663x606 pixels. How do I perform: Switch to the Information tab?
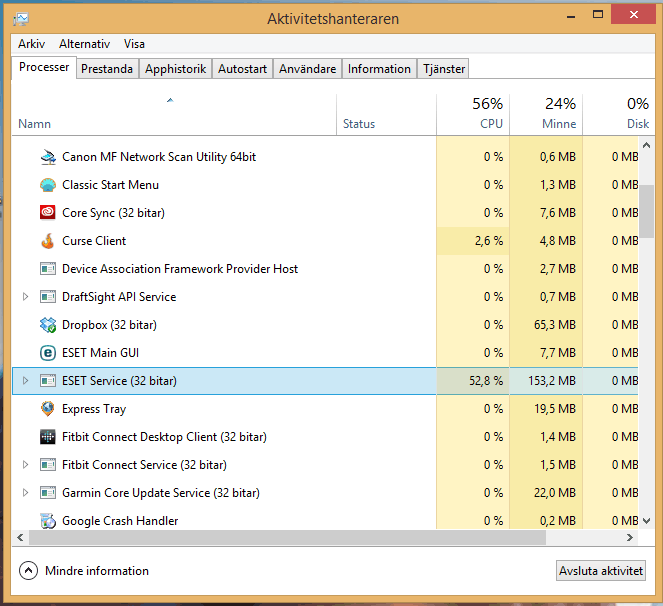[379, 69]
